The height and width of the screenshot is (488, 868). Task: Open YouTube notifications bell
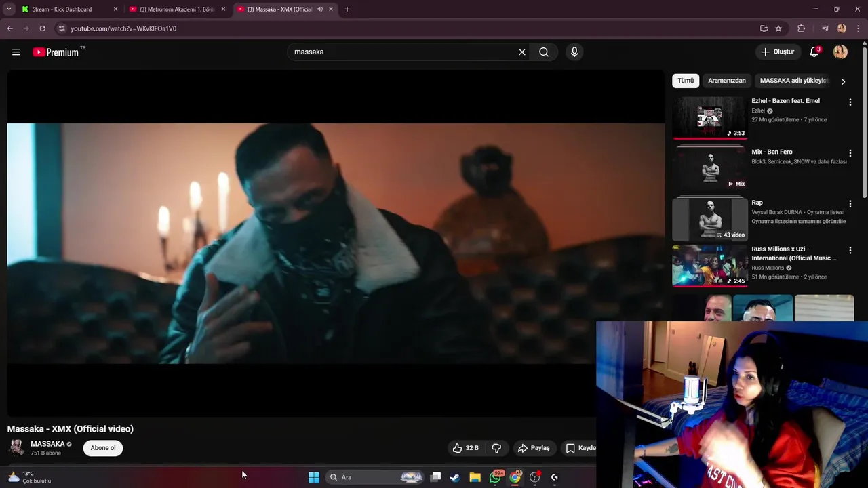tap(814, 52)
